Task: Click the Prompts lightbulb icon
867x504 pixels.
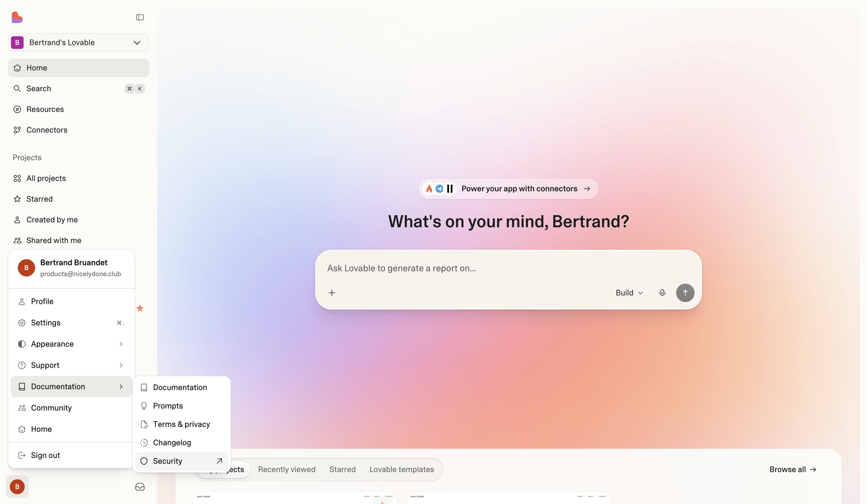Action: coord(144,406)
